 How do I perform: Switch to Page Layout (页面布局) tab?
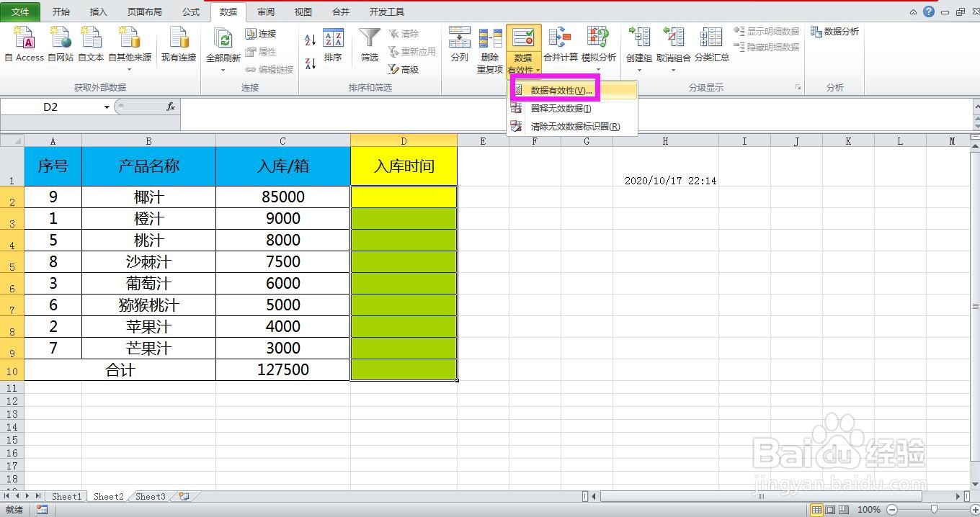(145, 12)
